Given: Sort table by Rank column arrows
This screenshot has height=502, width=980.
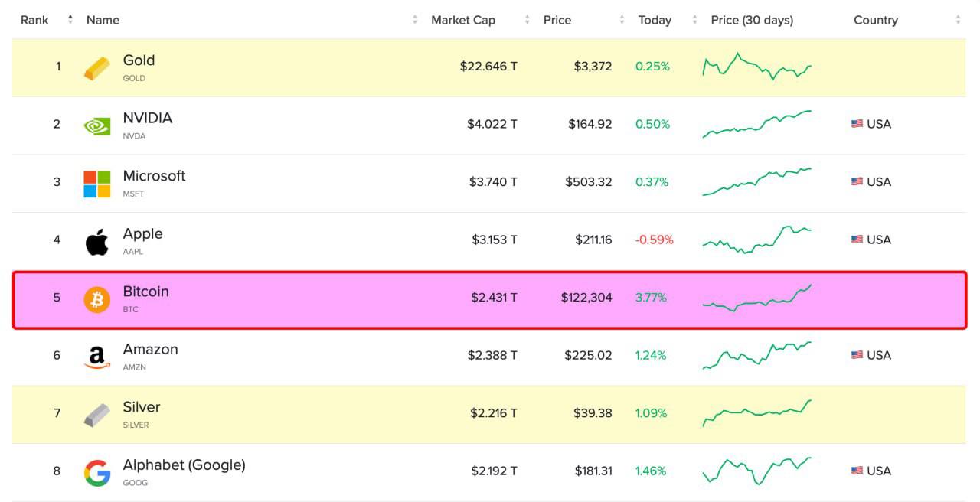Looking at the screenshot, I should pyautogui.click(x=70, y=20).
